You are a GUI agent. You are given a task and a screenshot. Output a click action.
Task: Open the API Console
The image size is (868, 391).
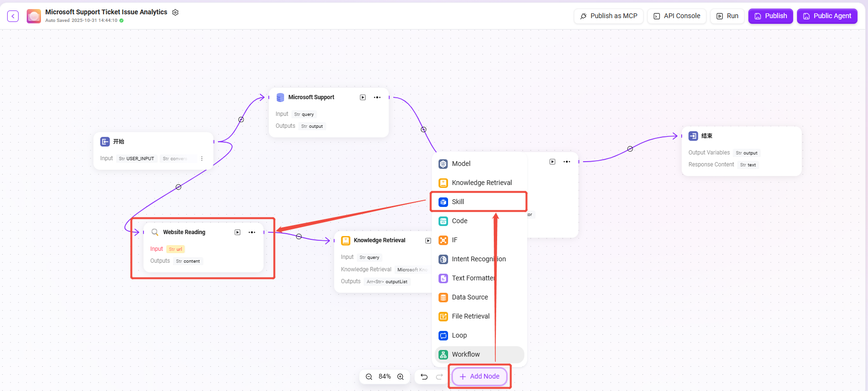676,16
